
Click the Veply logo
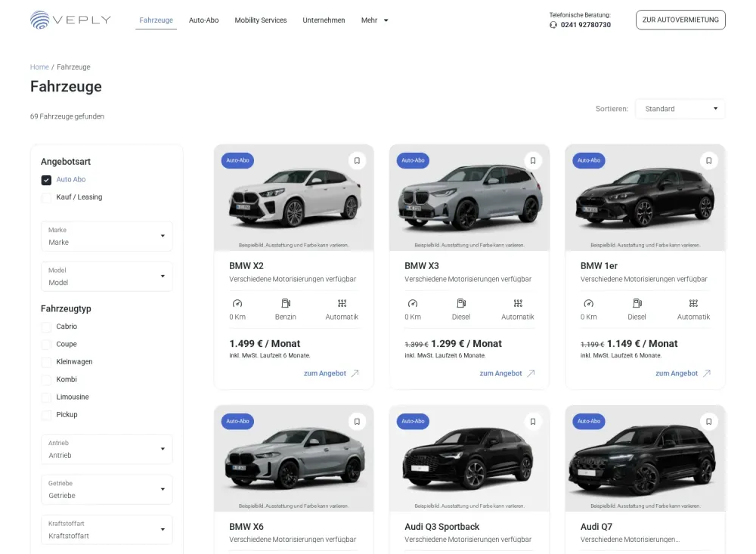coord(70,20)
